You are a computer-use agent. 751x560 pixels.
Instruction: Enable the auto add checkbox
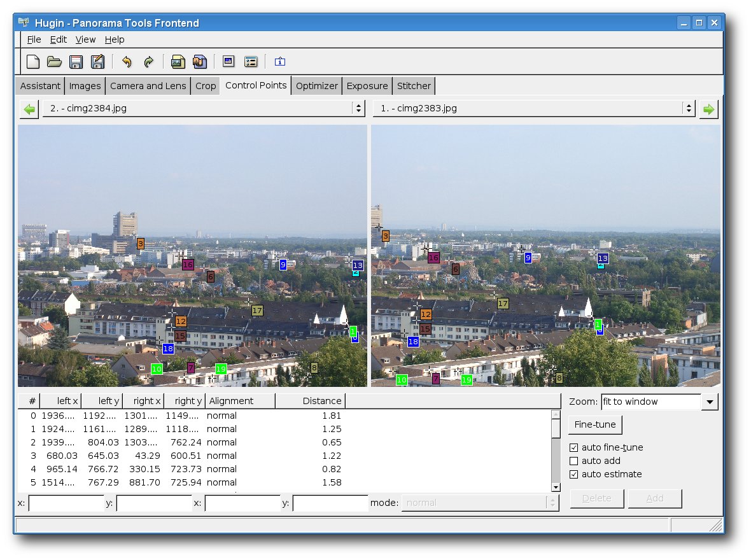point(574,461)
